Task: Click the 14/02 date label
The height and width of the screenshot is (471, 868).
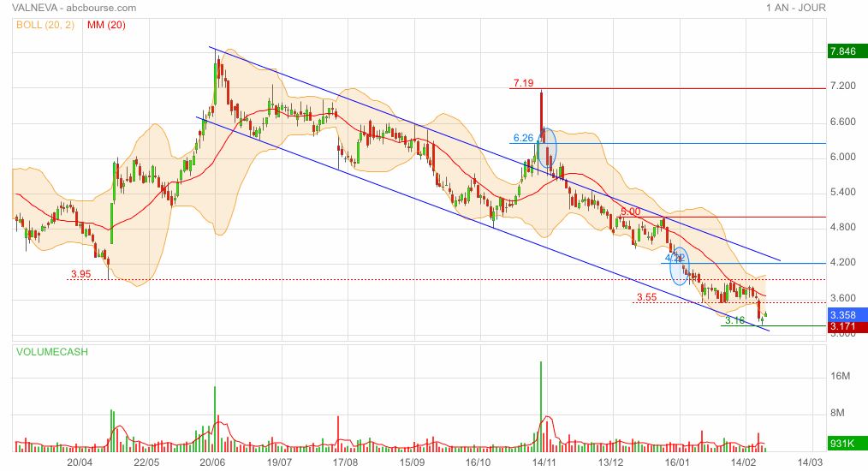Action: [743, 462]
